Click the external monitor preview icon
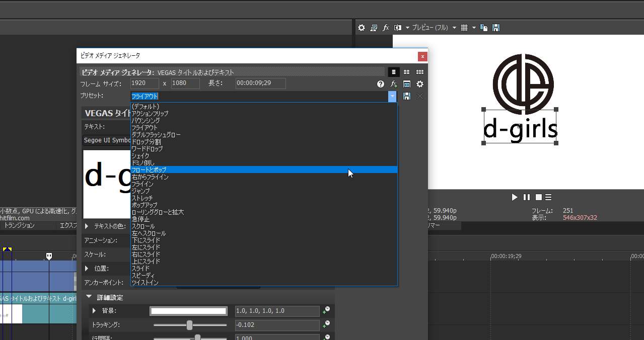 pyautogui.click(x=374, y=28)
